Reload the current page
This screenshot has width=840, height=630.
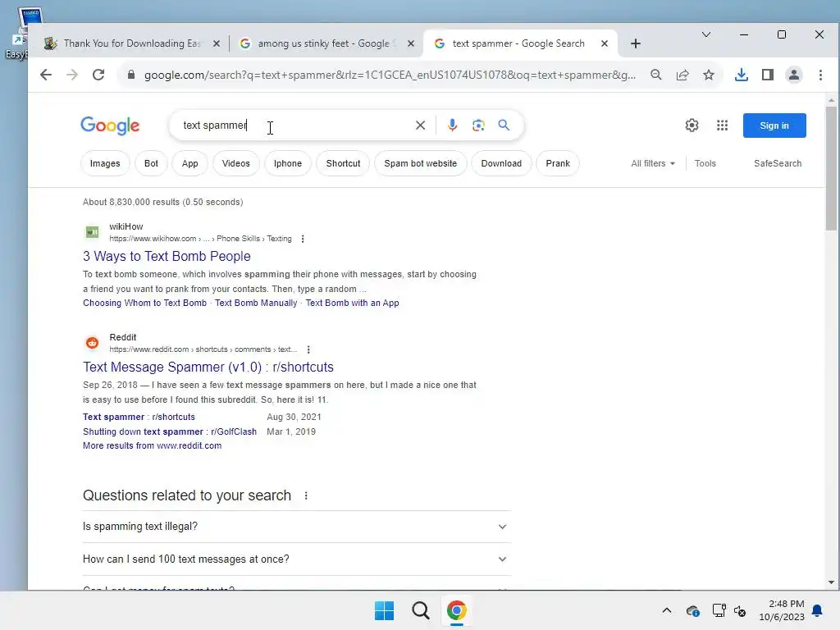(x=98, y=75)
